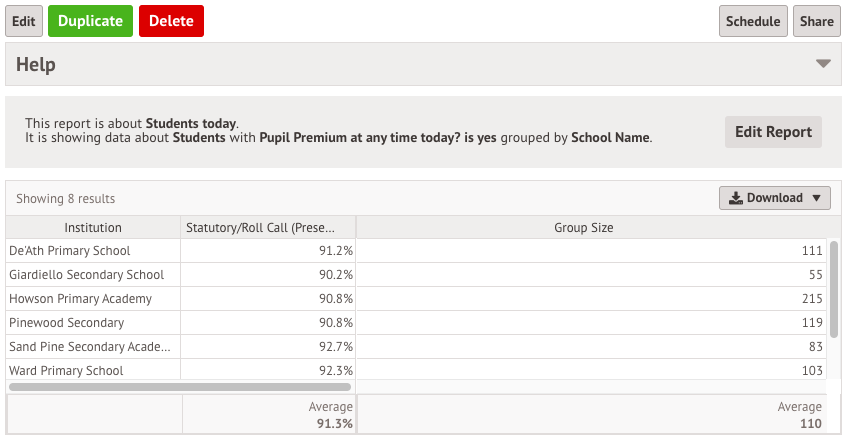The image size is (850, 439).
Task: Open the Download dropdown arrow
Action: click(x=816, y=198)
